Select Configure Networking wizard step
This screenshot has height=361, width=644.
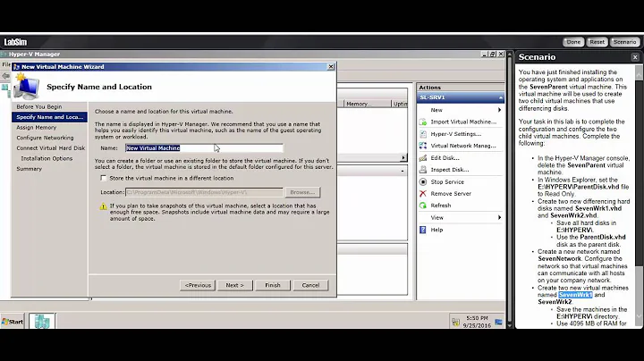click(x=45, y=138)
